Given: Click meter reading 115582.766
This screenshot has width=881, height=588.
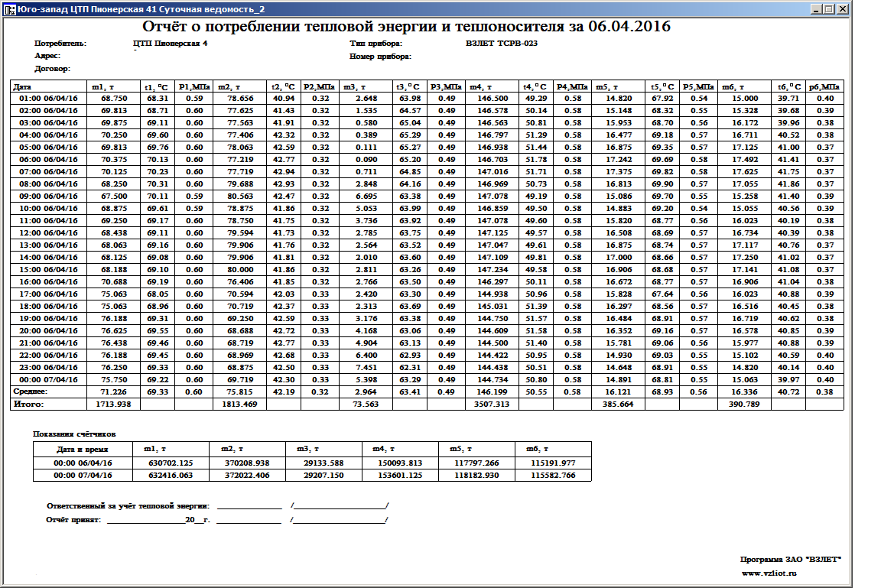Looking at the screenshot, I should (553, 476).
